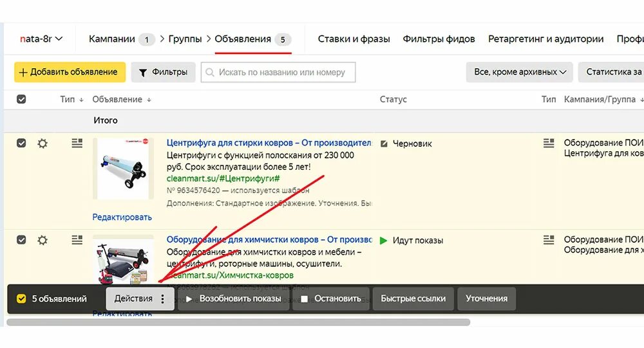Screen dimensions: 644x348
Task: Click the Черновик draft status icon
Action: point(384,143)
